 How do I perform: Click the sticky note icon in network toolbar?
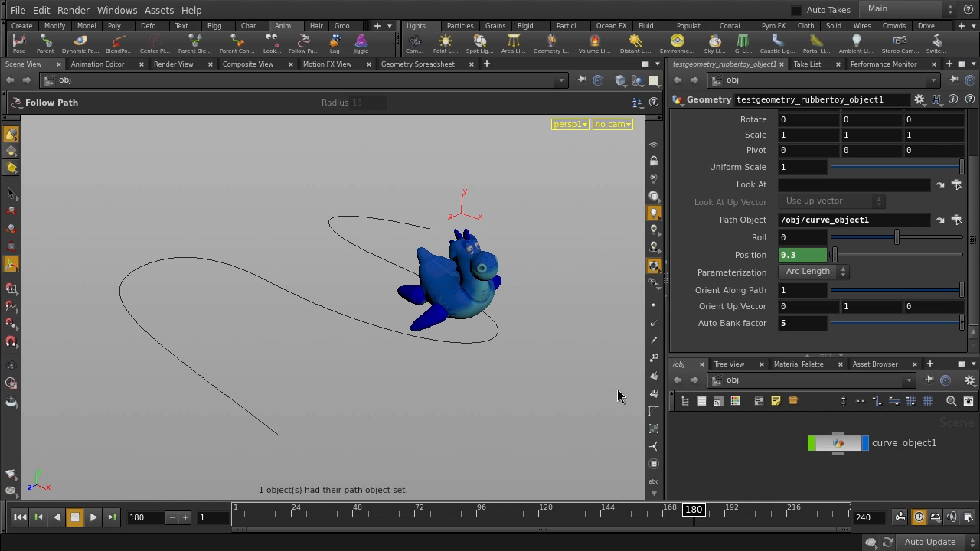(x=776, y=400)
